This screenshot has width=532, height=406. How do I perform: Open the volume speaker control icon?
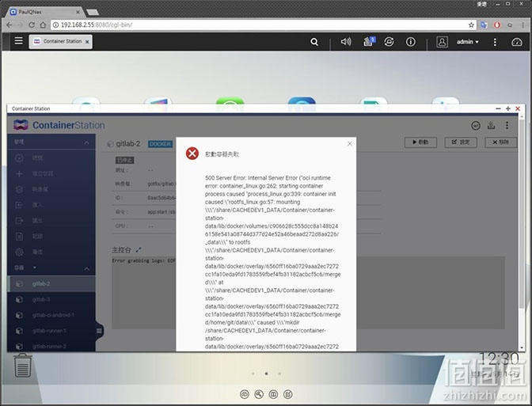[346, 42]
